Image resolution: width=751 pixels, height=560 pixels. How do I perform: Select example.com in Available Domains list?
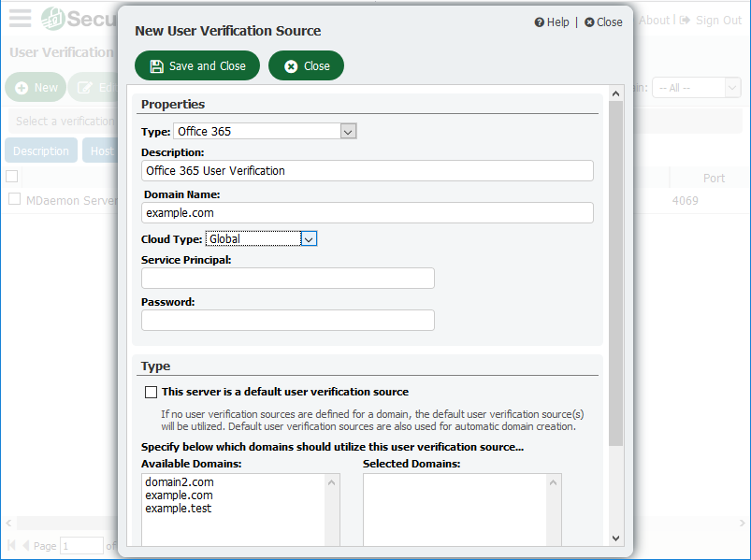[x=180, y=495]
